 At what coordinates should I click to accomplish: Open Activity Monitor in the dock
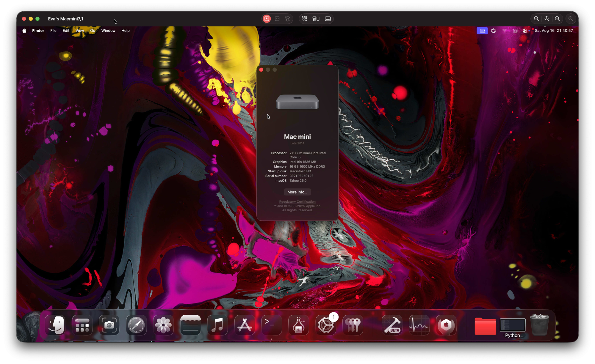tap(419, 325)
